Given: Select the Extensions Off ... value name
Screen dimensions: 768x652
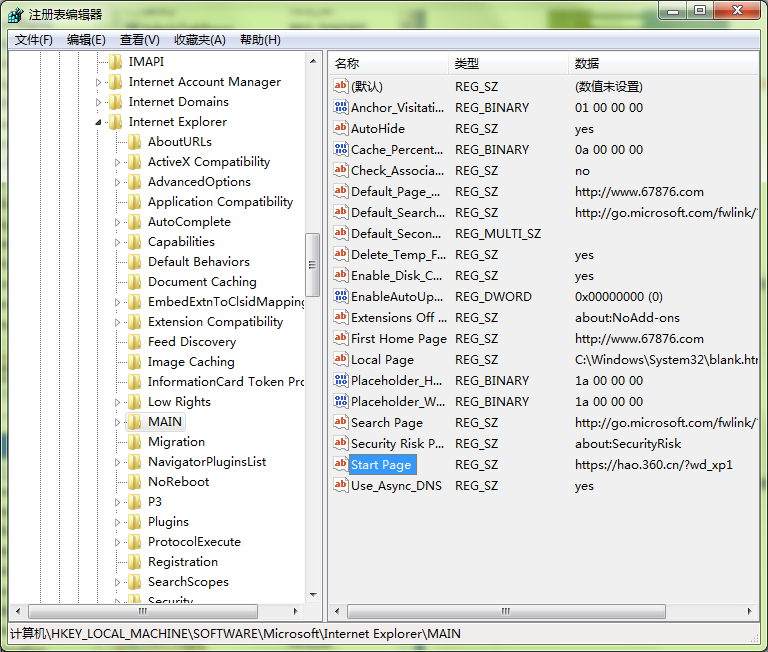Looking at the screenshot, I should (x=399, y=317).
